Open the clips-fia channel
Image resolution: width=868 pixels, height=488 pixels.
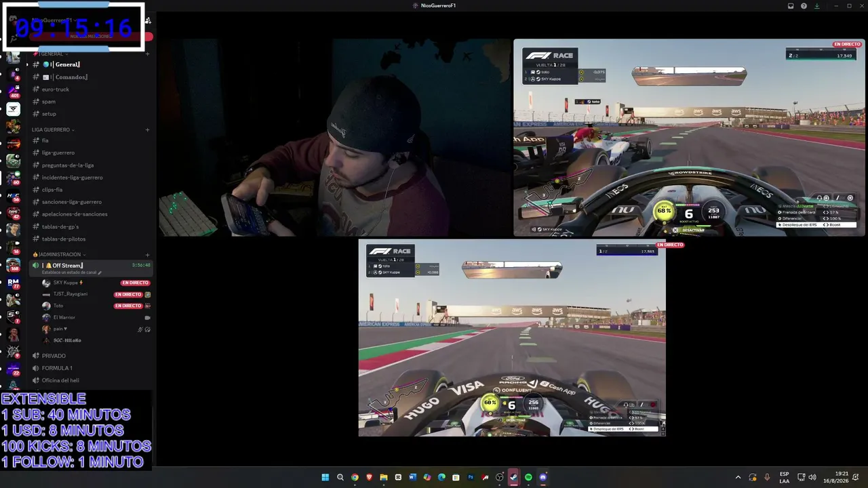click(x=92, y=190)
